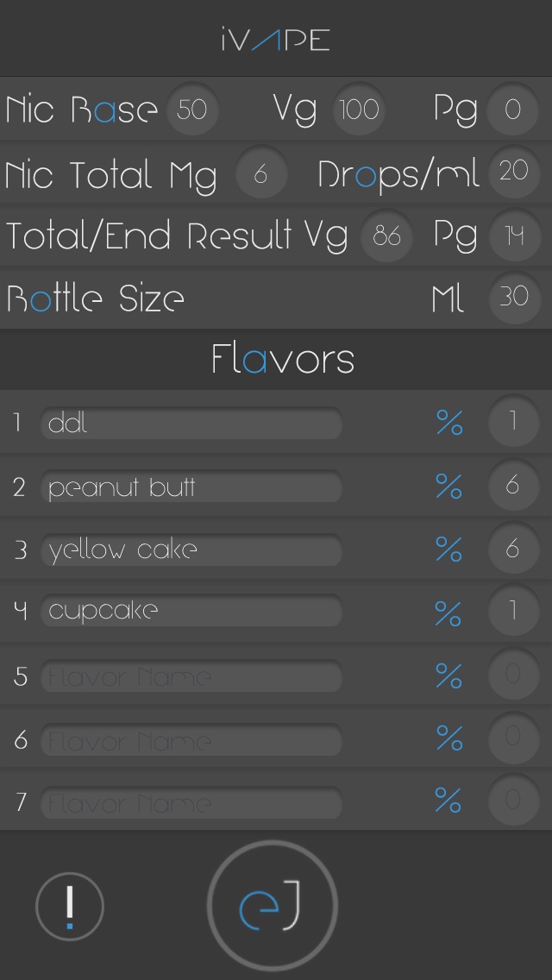Viewport: 552px width, 980px height.
Task: Tap percent icon beside yellow cake
Action: point(448,550)
